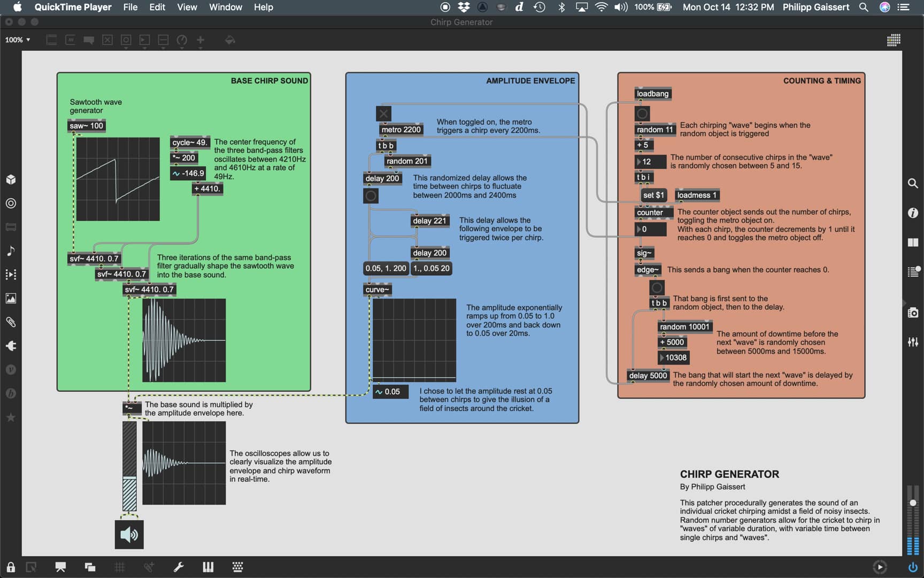
Task: Toggle Presentation Mode in bottom toolbar
Action: click(x=60, y=567)
